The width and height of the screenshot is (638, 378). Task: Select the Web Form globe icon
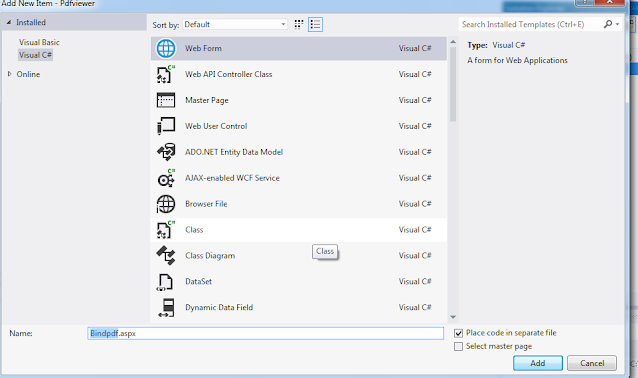click(x=166, y=48)
